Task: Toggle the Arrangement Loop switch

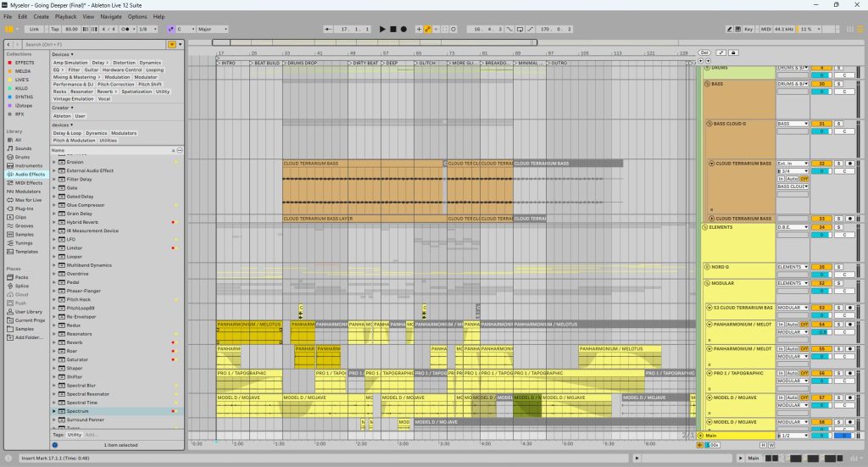Action: pos(520,29)
